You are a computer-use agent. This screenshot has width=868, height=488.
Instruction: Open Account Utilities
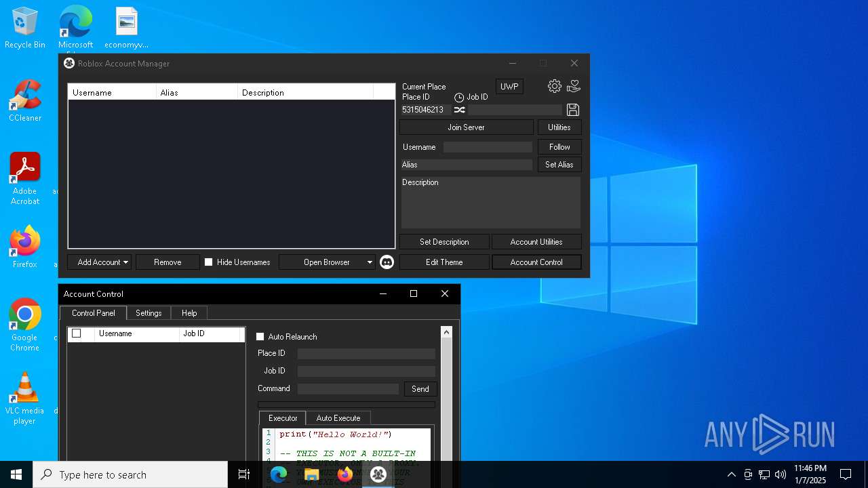point(536,242)
